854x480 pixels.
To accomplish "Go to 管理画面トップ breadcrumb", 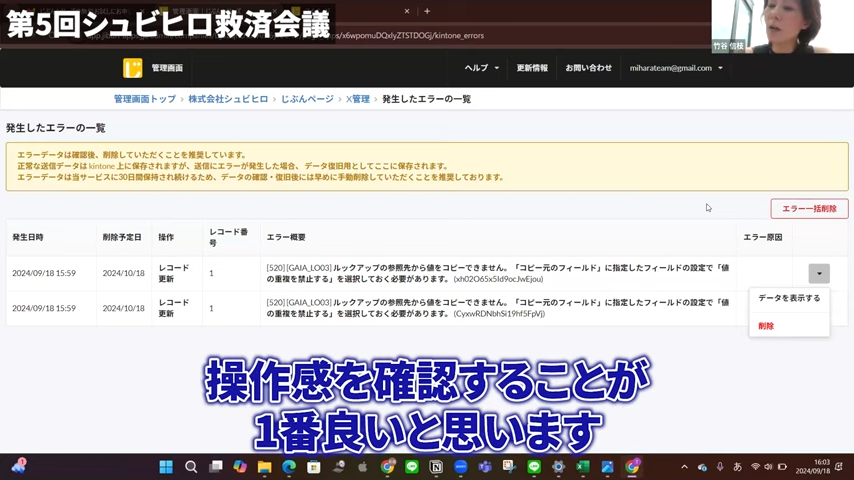I will [145, 99].
